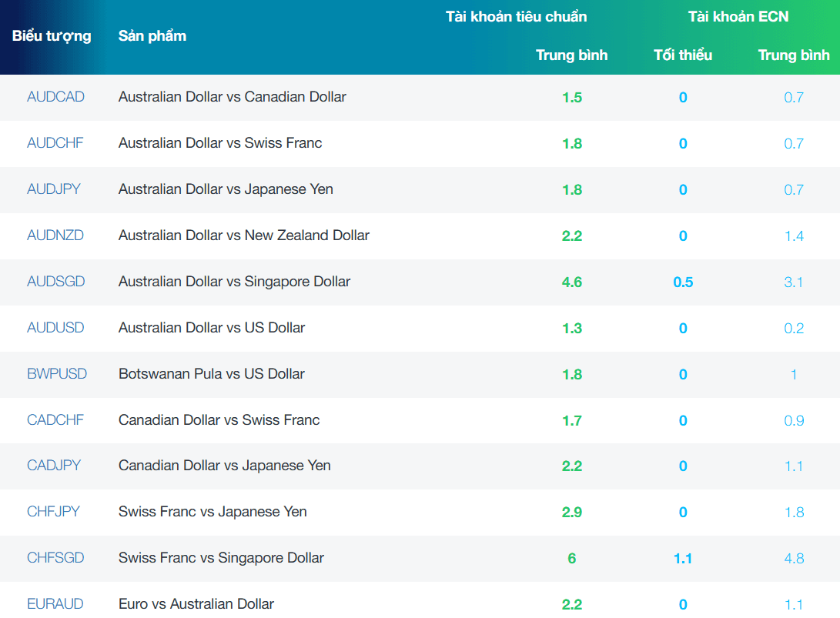Open the AUDCAD symbol link

click(55, 97)
